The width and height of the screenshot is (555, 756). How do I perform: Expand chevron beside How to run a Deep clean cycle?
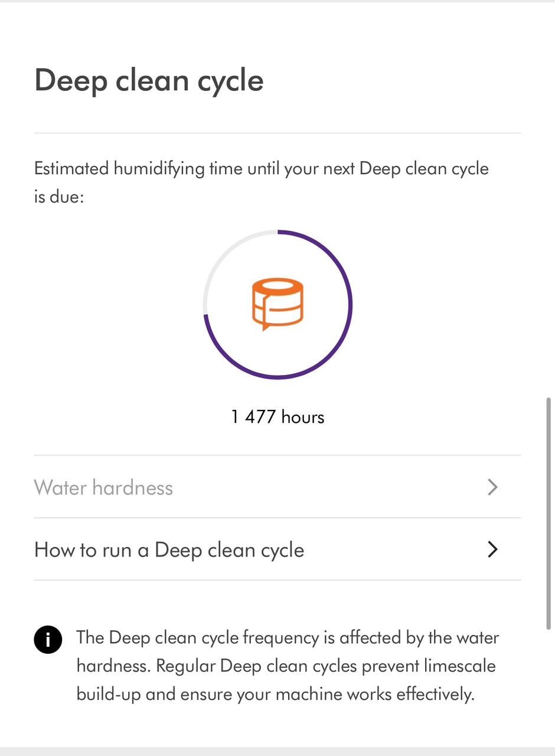(492, 550)
